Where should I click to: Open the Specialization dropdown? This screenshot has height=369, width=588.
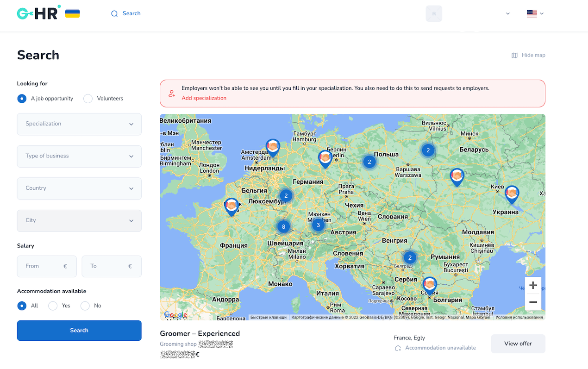(79, 124)
